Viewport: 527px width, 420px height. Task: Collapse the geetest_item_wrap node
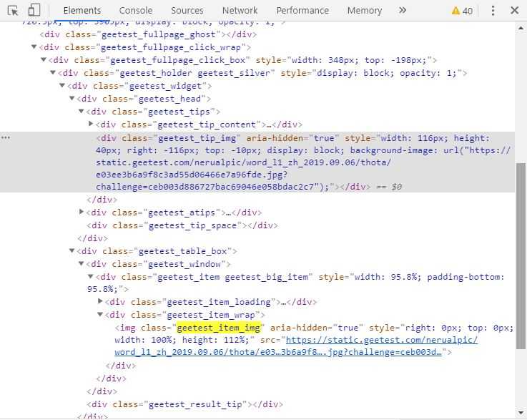100,314
